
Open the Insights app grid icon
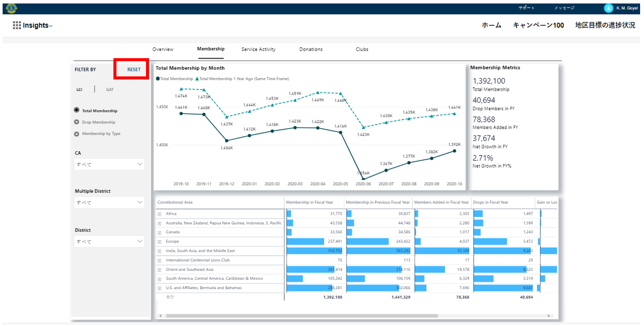click(17, 25)
